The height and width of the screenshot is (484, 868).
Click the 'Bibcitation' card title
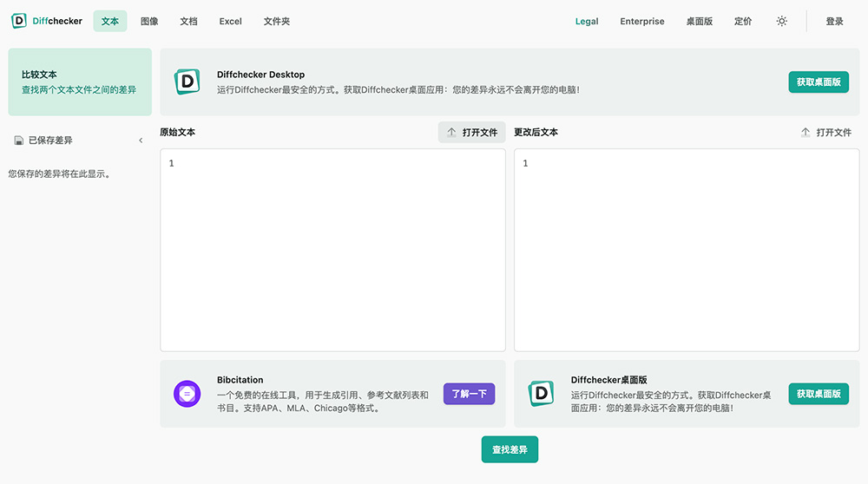240,380
